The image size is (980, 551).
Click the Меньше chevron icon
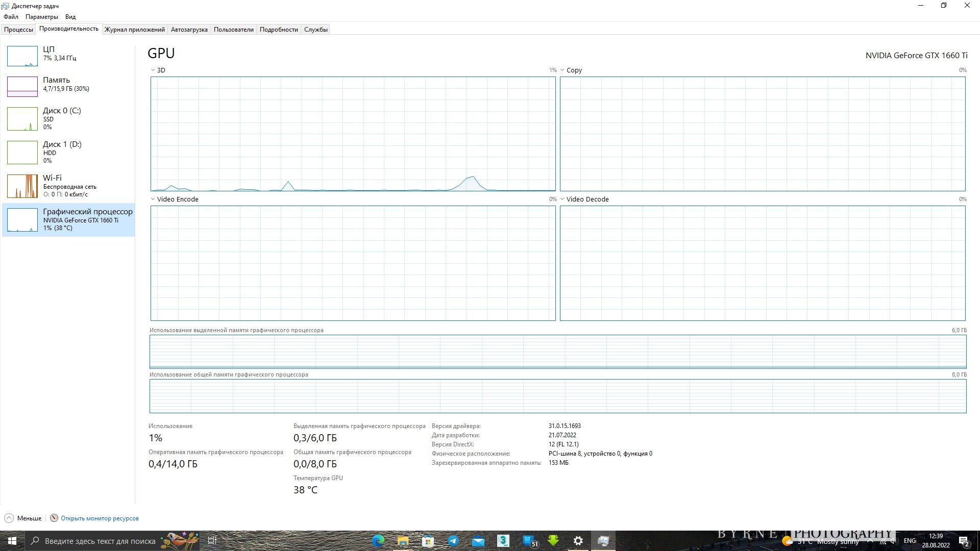pos(9,518)
